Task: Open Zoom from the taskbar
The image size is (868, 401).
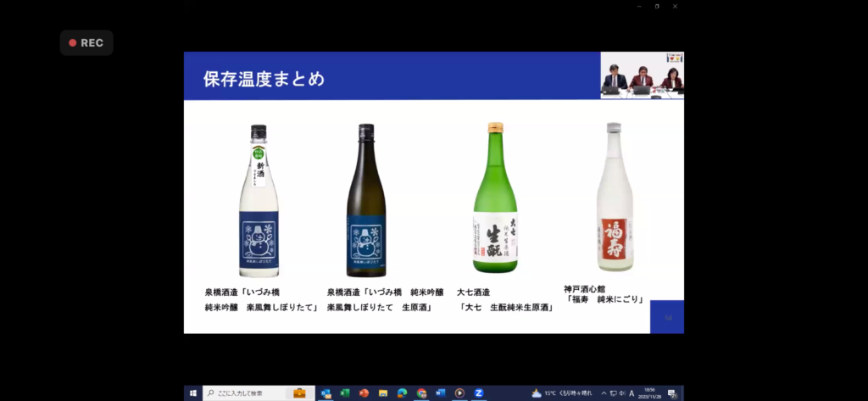Action: (x=479, y=393)
